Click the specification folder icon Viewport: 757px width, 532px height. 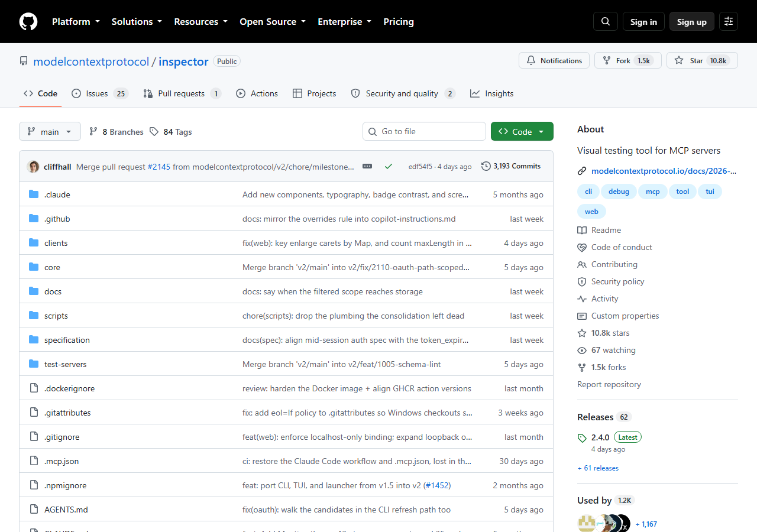tap(34, 340)
